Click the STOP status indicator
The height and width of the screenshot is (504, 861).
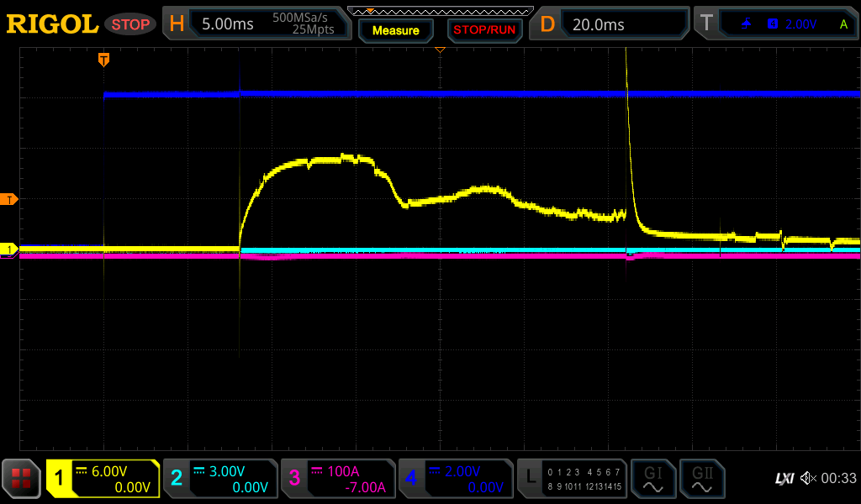130,24
